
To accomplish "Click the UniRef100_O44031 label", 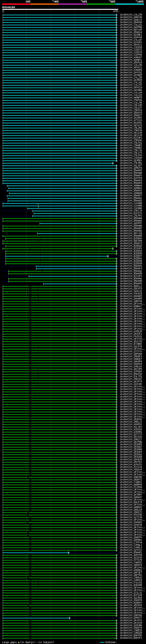I will [131, 291].
